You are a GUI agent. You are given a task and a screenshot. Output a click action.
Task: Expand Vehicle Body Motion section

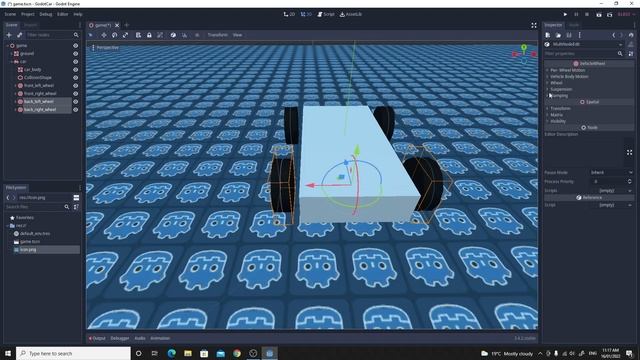click(x=589, y=76)
